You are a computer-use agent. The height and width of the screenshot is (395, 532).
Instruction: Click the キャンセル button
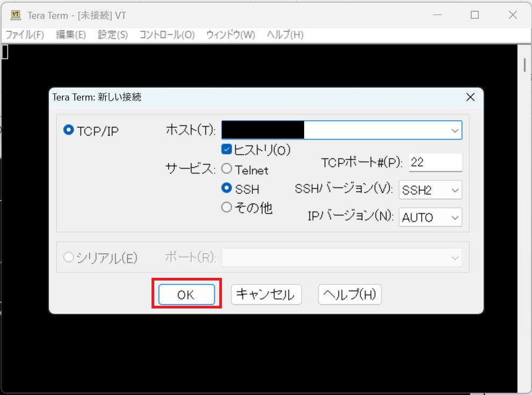tap(266, 295)
